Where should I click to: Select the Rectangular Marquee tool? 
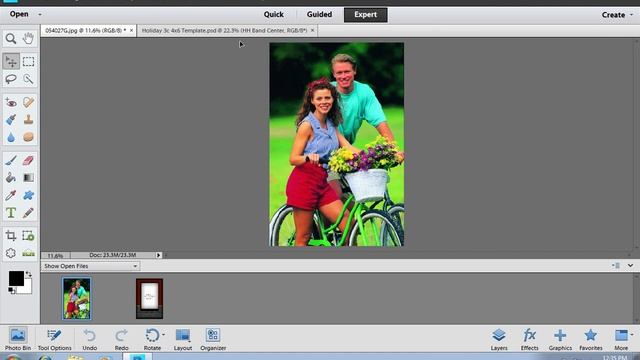pyautogui.click(x=28, y=62)
